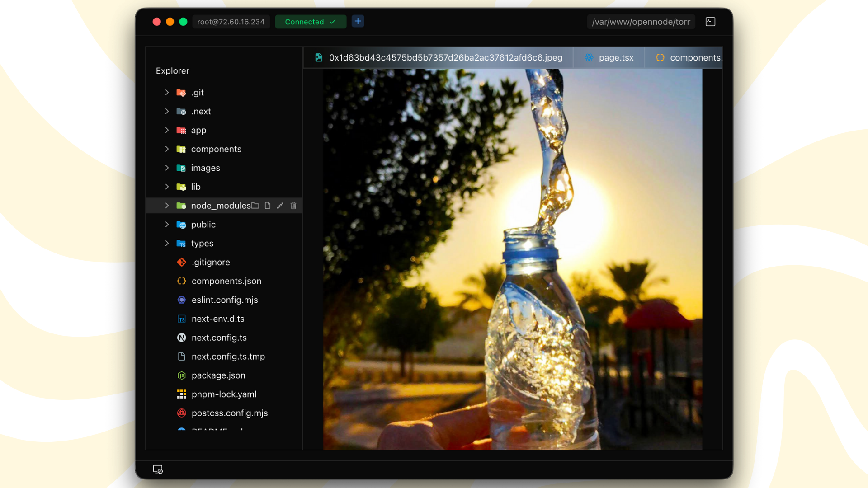Open terminal panel icon at top right
This screenshot has width=868, height=488.
pyautogui.click(x=710, y=22)
